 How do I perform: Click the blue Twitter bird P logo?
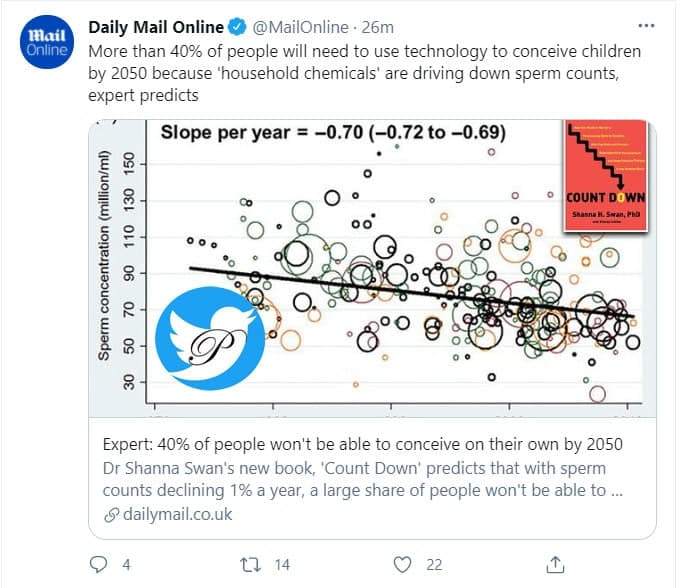210,338
